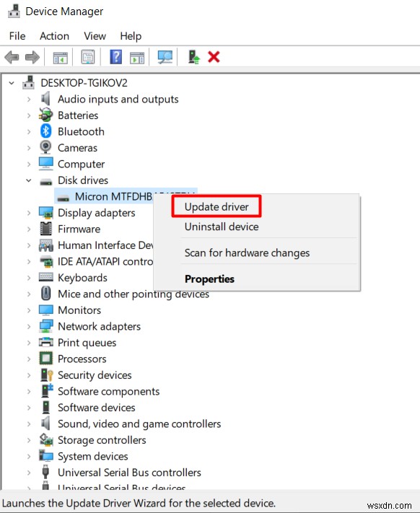Click the Security devices key icon

(x=46, y=375)
